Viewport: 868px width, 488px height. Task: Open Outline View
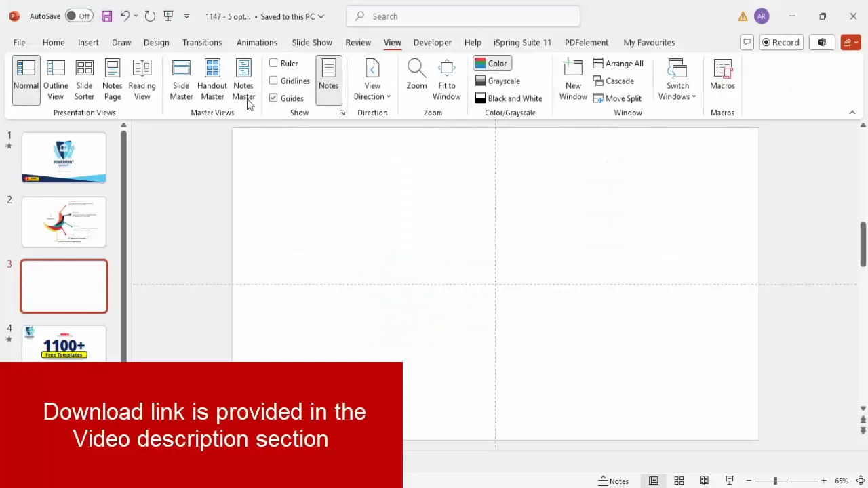pos(56,80)
